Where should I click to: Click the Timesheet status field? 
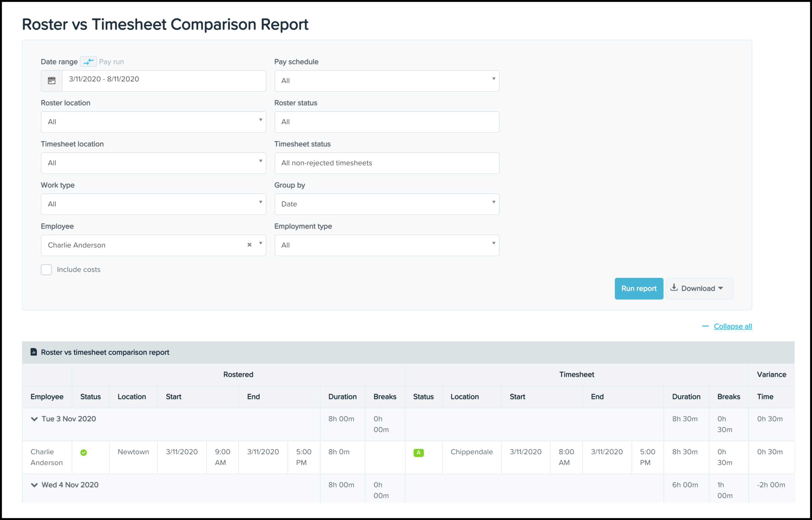click(387, 163)
